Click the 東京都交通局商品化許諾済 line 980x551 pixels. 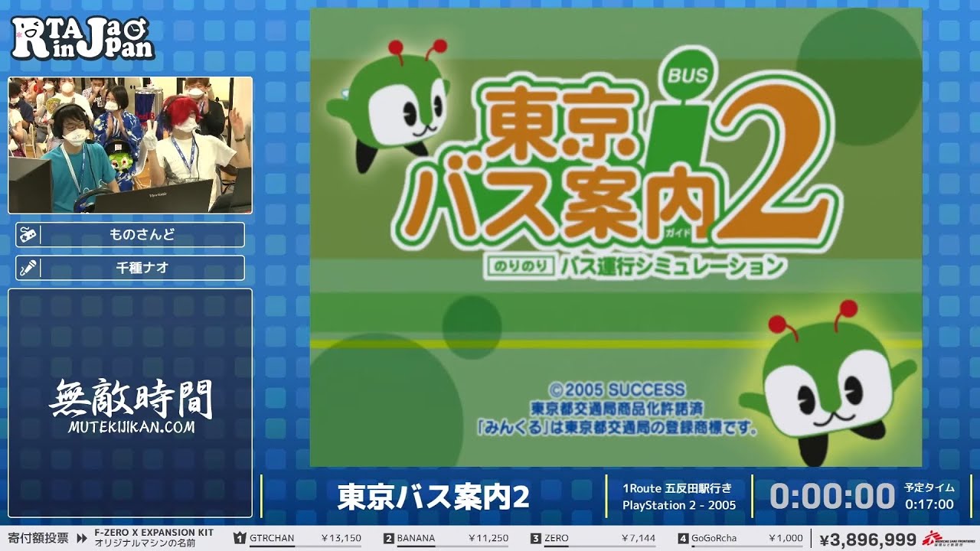point(616,409)
